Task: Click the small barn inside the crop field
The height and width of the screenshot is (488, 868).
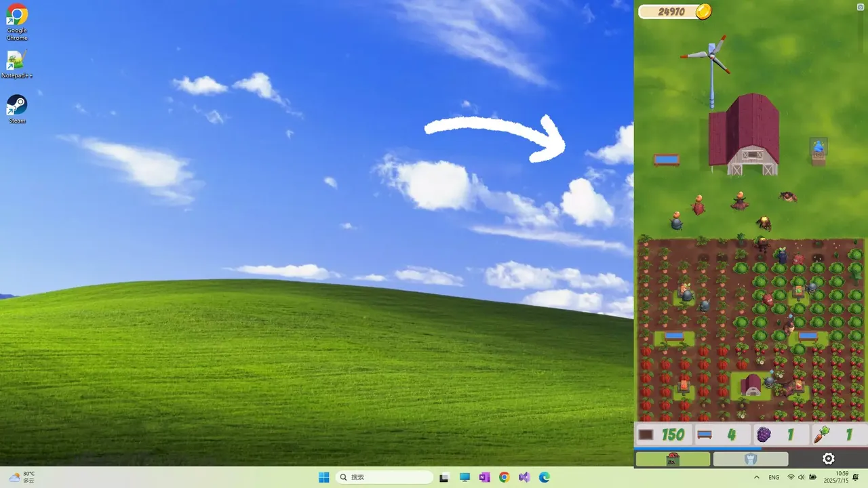Action: tap(750, 384)
